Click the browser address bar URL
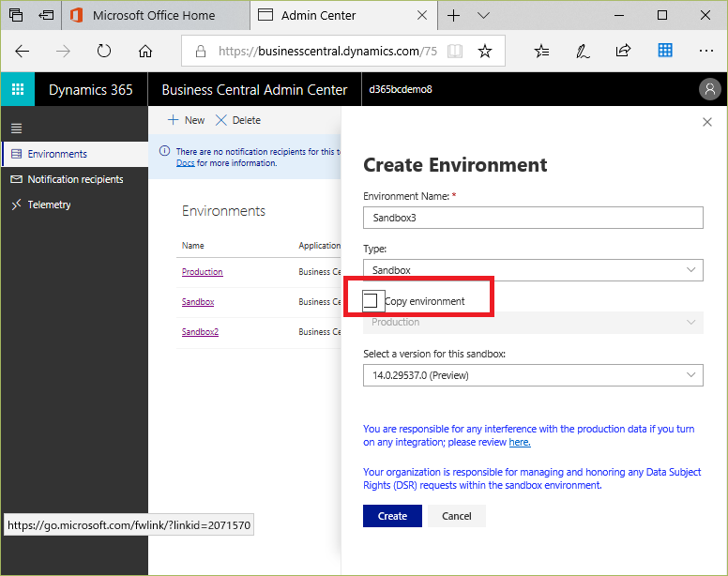Screen dimensions: 728x576 327,51
